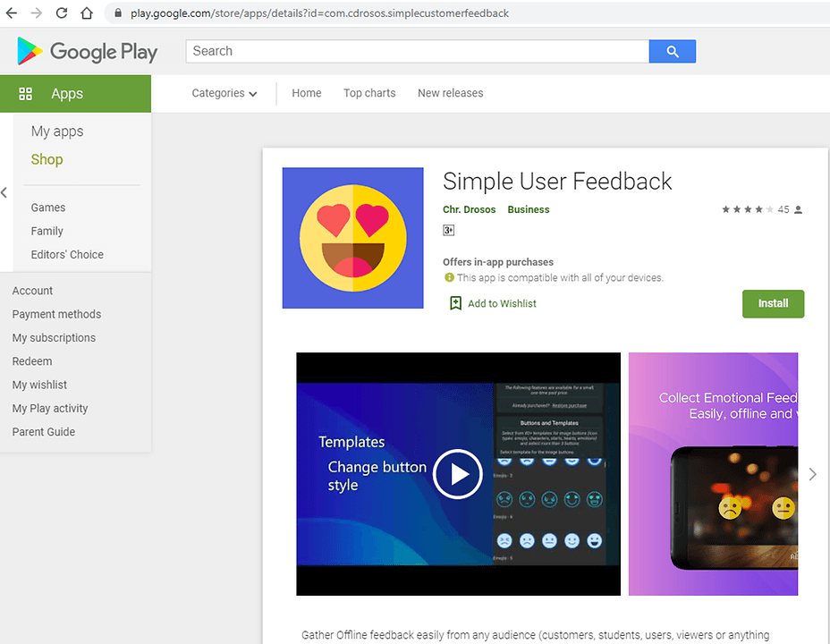830x644 pixels.
Task: Click the browser address bar URL
Action: 319,13
